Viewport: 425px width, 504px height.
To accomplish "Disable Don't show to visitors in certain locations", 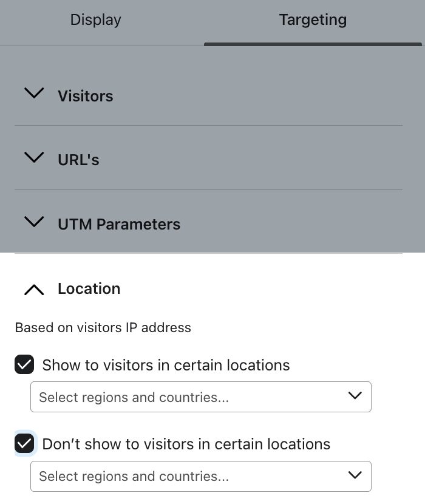I will tap(25, 444).
